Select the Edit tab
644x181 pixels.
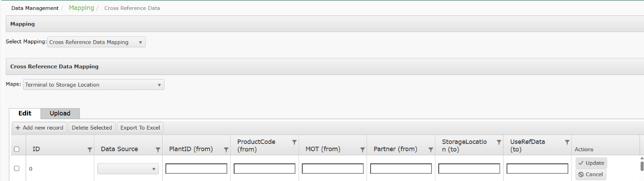[25, 113]
